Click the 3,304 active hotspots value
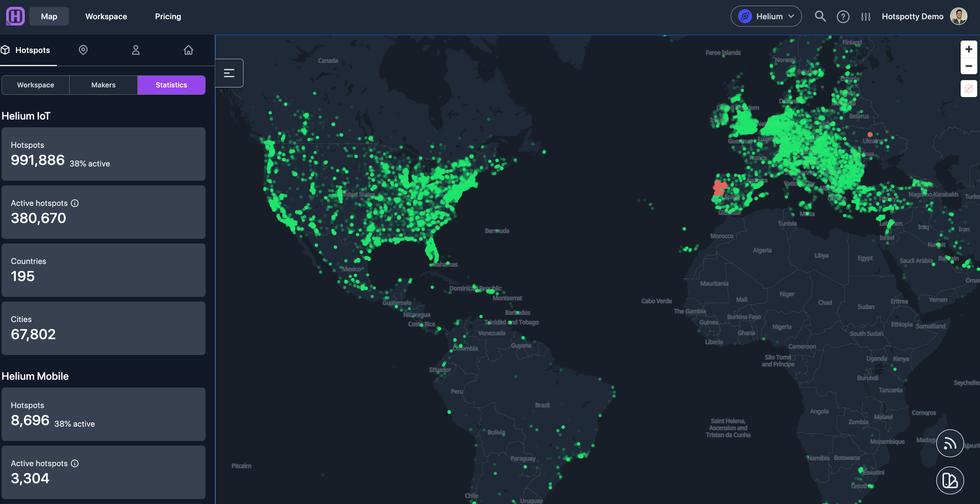The image size is (980, 504). click(x=30, y=479)
